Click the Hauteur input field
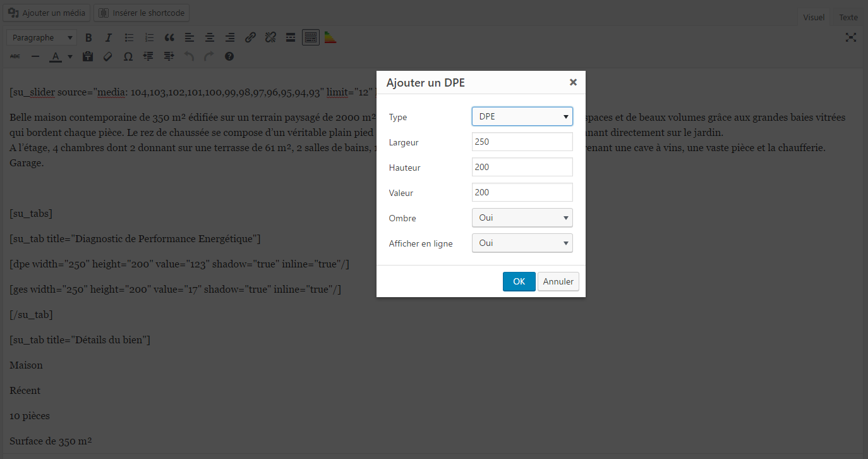The height and width of the screenshot is (459, 868). (x=522, y=167)
